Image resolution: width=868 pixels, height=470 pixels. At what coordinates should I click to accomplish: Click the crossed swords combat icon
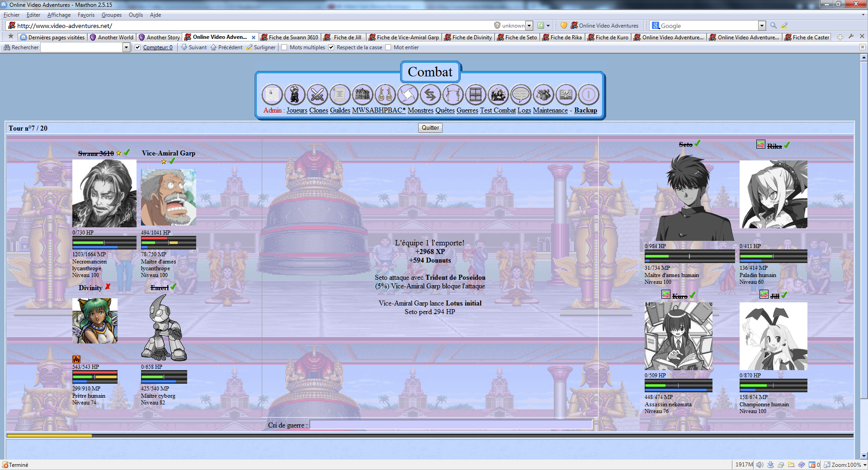click(317, 95)
